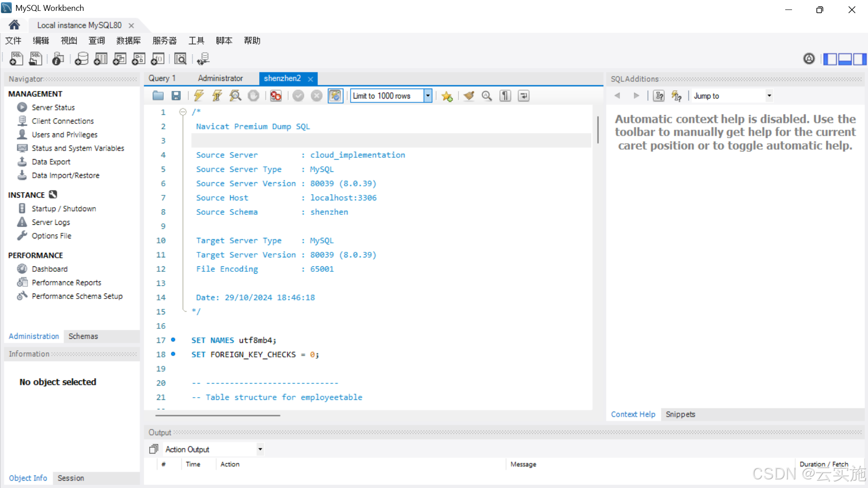Open Server Status

click(x=53, y=107)
